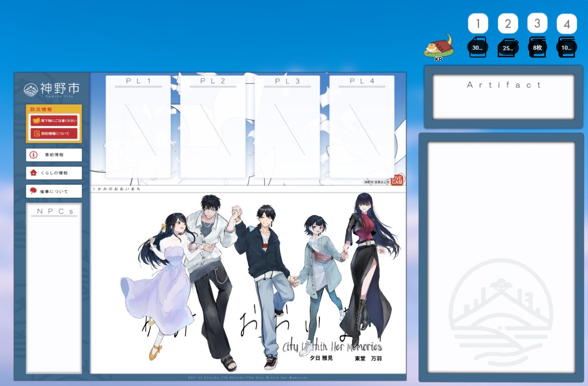Select the KP character token
The width and height of the screenshot is (588, 386).
coord(438,48)
